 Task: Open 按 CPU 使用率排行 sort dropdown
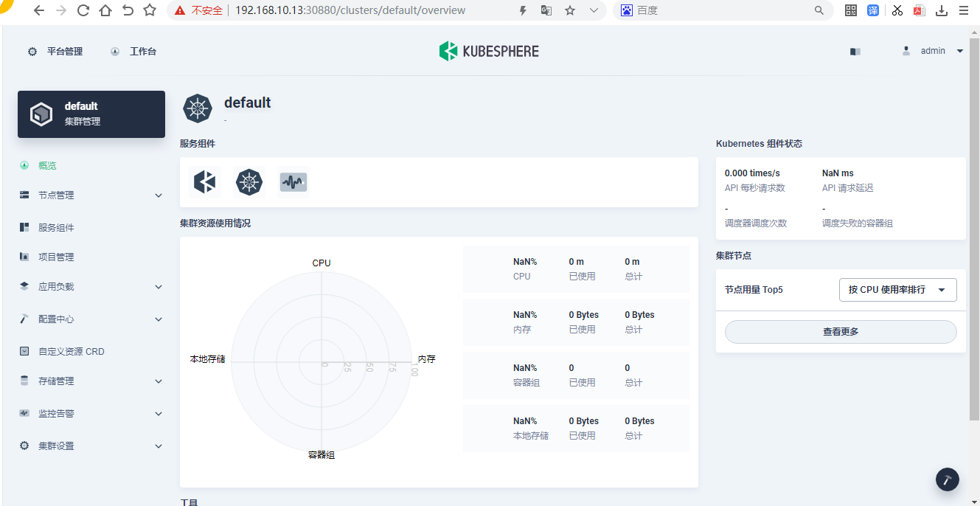[x=897, y=290]
